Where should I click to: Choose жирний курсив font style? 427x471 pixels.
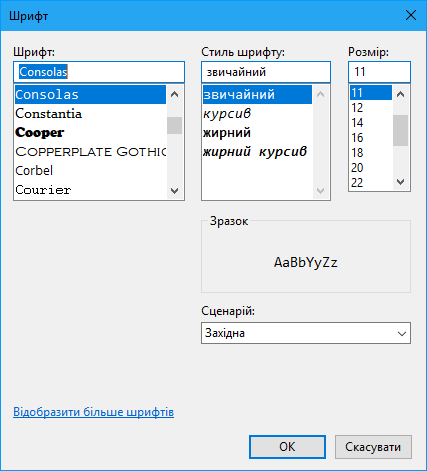click(257, 152)
